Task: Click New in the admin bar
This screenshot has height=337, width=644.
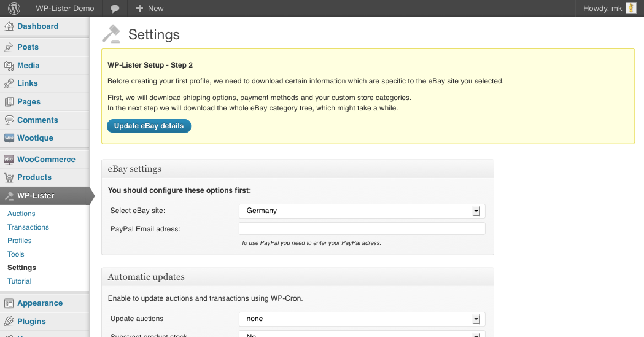Action: (x=156, y=8)
